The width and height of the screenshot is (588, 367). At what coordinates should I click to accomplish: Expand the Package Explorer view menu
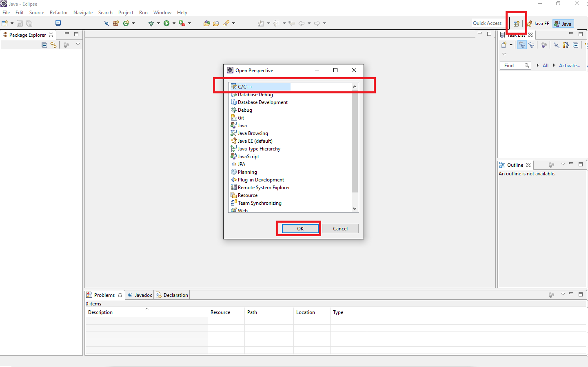click(x=78, y=44)
